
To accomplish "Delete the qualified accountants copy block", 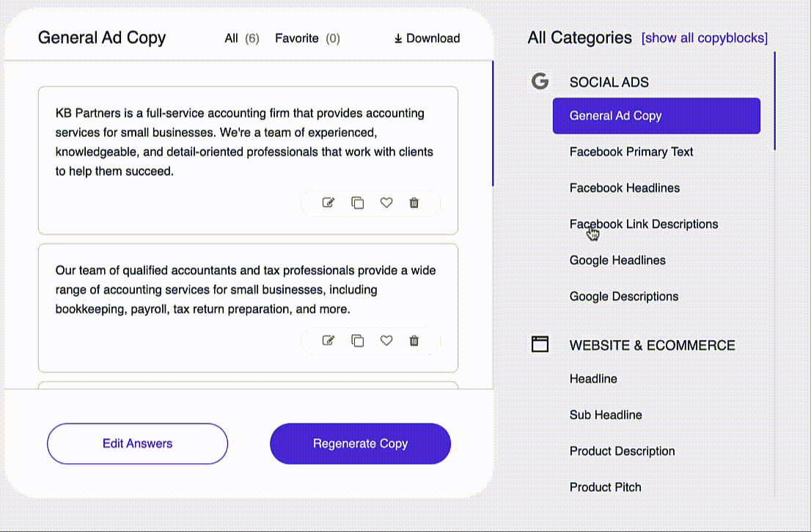I will pyautogui.click(x=414, y=340).
